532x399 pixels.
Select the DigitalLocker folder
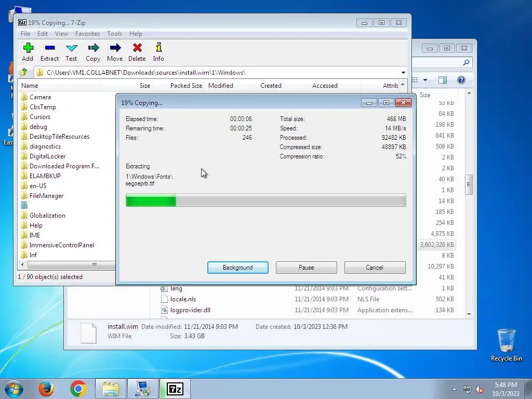coord(43,156)
